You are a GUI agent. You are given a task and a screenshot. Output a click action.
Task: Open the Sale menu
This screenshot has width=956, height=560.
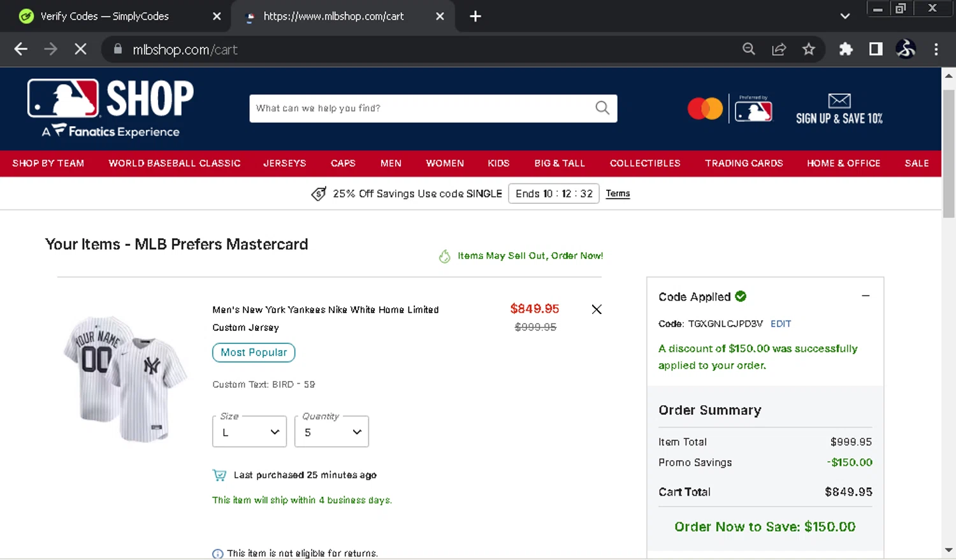pos(916,163)
